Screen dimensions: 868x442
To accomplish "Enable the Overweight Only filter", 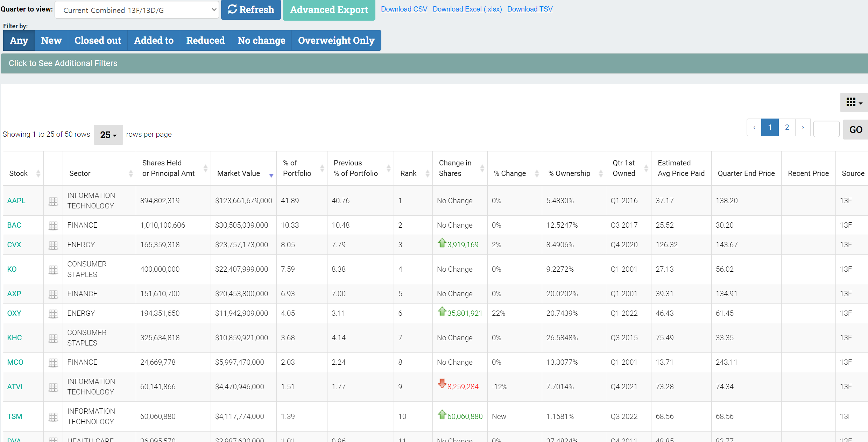I will coord(336,41).
